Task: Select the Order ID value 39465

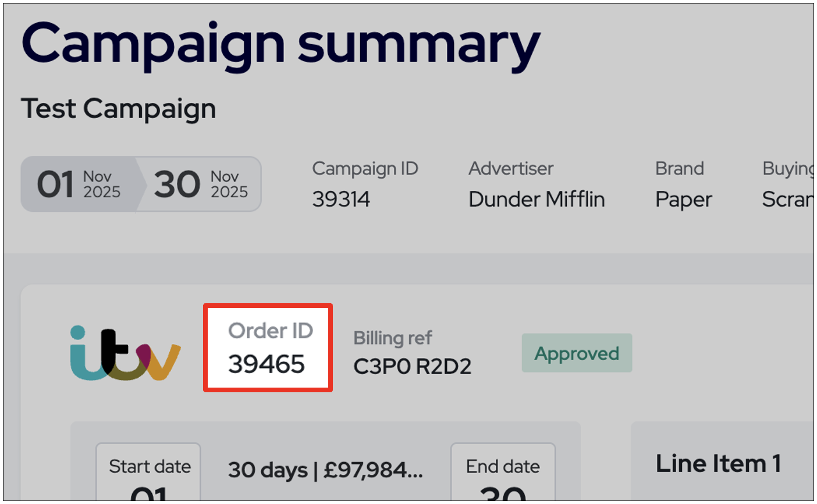Action: coord(267,364)
